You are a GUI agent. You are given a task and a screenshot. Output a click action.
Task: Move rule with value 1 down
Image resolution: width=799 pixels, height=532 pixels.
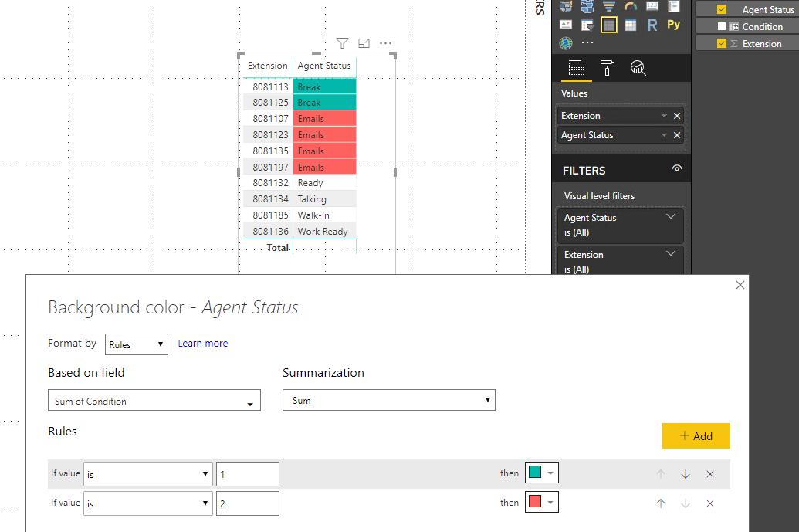click(x=686, y=474)
